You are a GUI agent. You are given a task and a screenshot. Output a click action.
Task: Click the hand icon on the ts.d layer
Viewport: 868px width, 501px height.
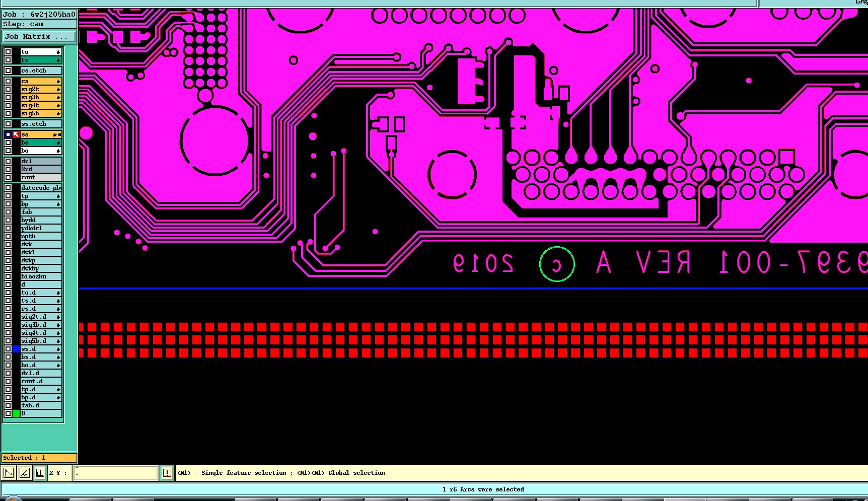tap(58, 301)
